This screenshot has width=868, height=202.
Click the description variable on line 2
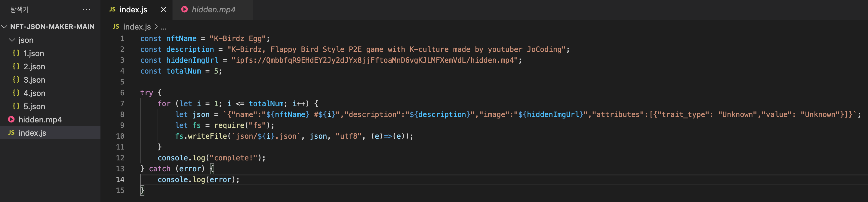[190, 49]
